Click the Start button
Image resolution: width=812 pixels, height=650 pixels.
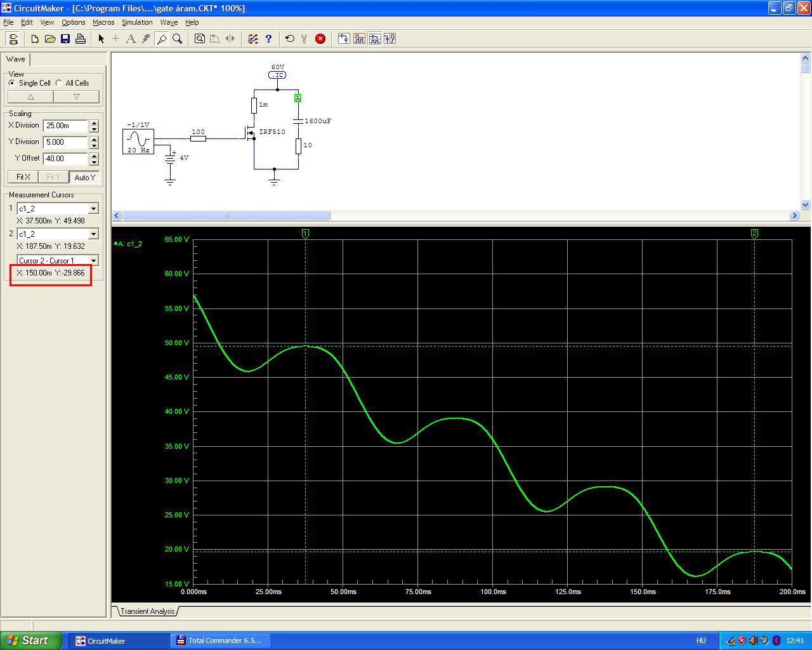pyautogui.click(x=30, y=640)
